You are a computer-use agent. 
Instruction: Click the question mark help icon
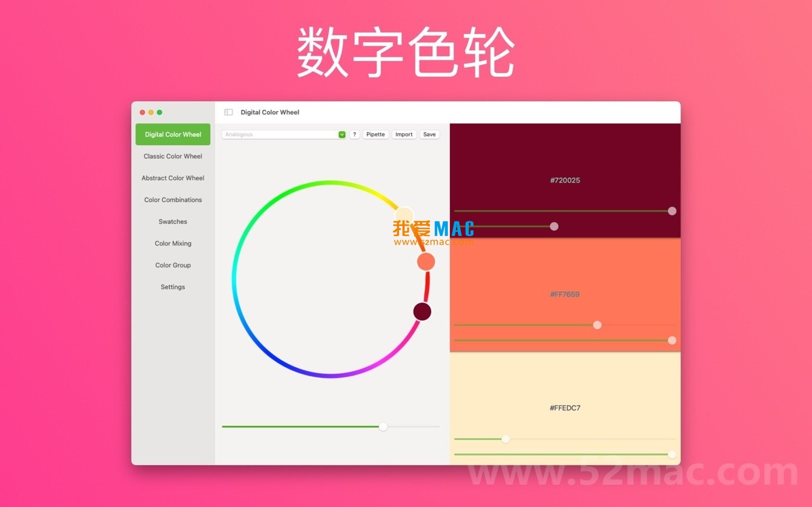pyautogui.click(x=354, y=134)
